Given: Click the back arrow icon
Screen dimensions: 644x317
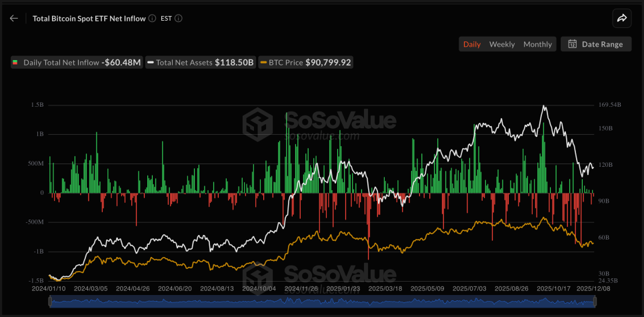Looking at the screenshot, I should pyautogui.click(x=14, y=19).
